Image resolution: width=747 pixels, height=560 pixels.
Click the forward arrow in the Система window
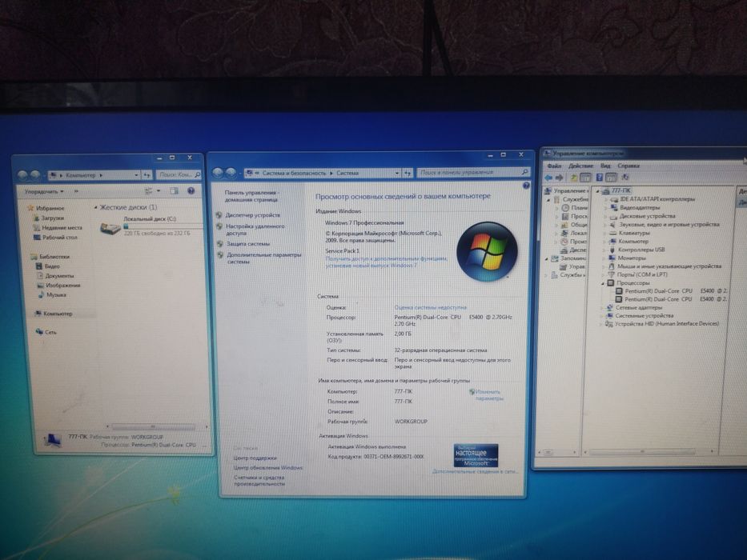[231, 173]
